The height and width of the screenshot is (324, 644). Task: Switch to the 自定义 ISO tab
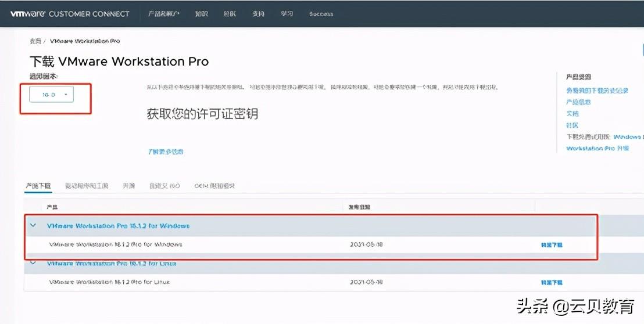click(164, 186)
